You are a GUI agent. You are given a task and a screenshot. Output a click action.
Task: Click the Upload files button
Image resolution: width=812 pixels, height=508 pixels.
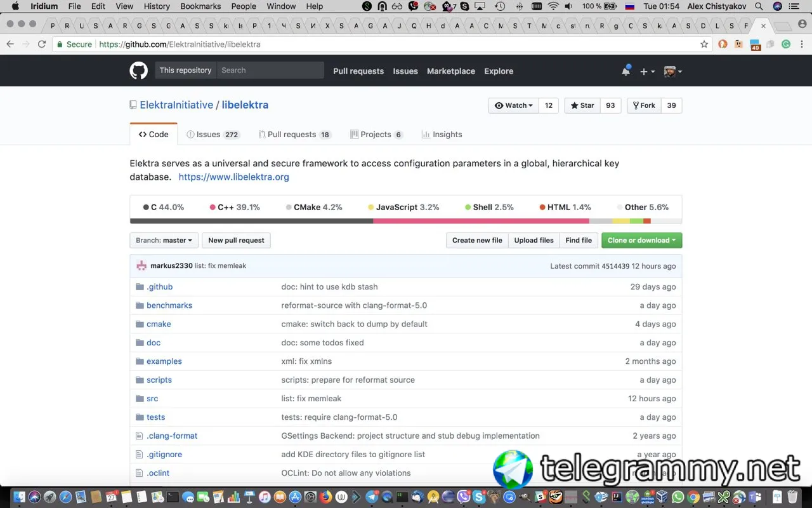tap(534, 241)
